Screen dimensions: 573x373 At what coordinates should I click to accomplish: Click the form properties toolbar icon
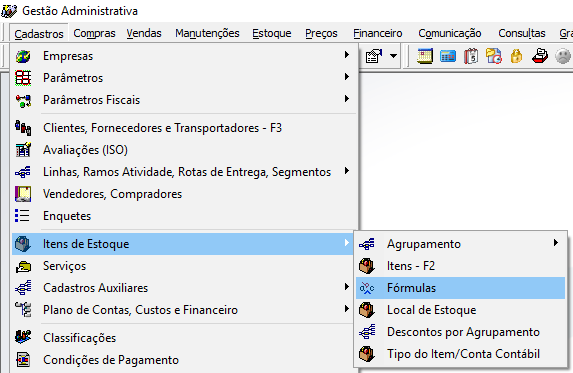click(x=374, y=56)
